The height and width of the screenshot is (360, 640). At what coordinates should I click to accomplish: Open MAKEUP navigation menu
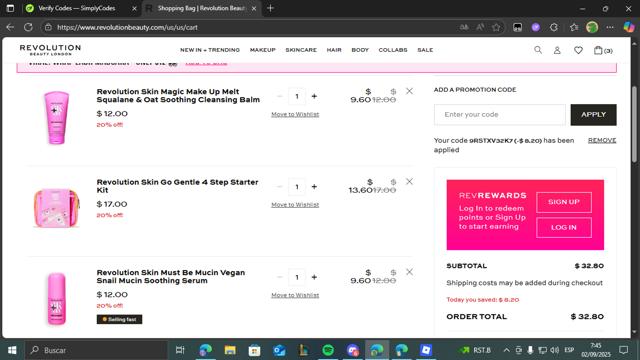point(263,50)
